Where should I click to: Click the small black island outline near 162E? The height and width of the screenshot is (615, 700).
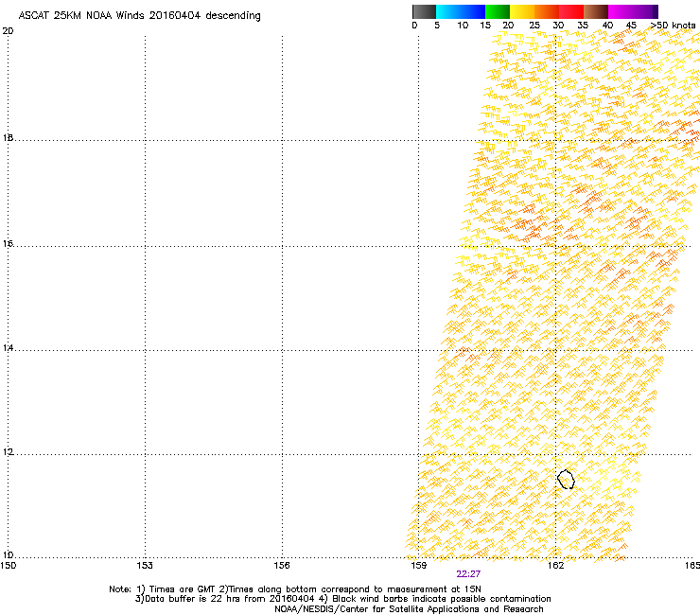pyautogui.click(x=566, y=479)
